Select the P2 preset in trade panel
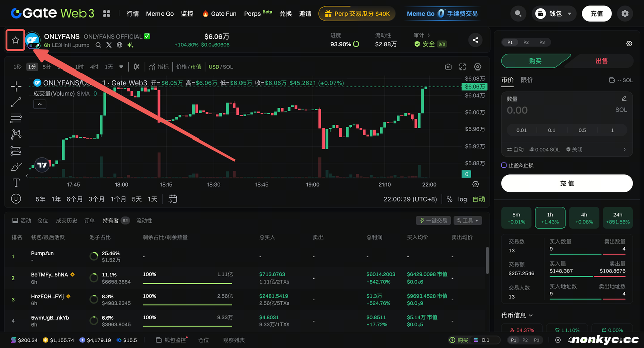Viewport: 644px width, 348px height. [x=526, y=43]
